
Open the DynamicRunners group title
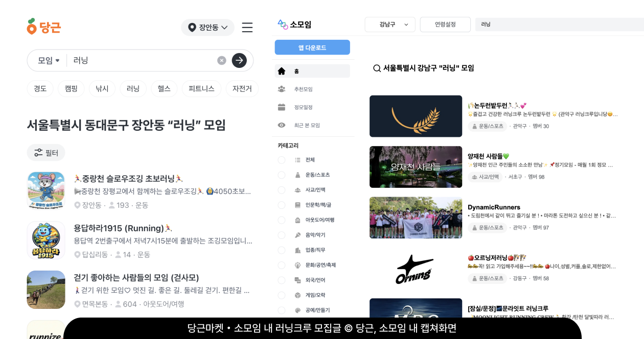click(494, 207)
